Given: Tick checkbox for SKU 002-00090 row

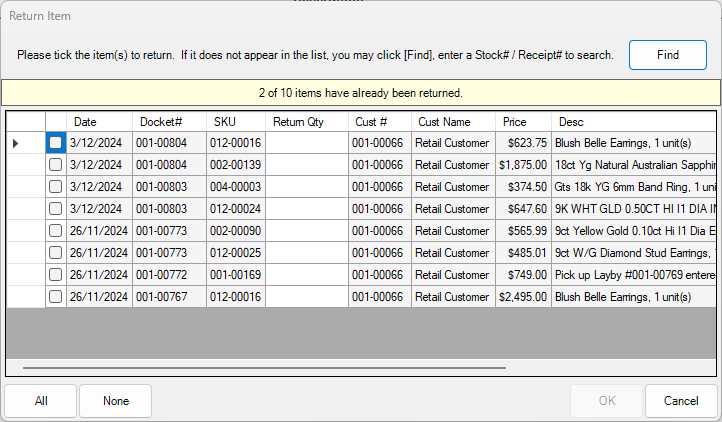Looking at the screenshot, I should 56,231.
